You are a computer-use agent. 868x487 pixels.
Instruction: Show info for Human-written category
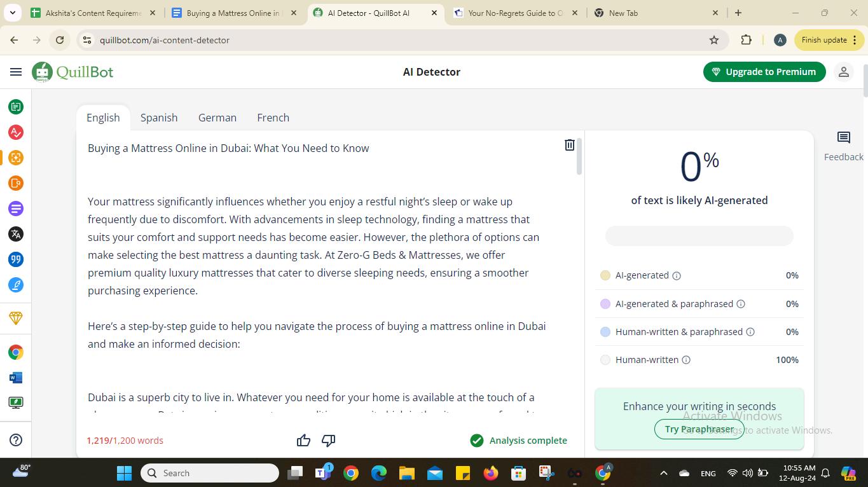686,360
